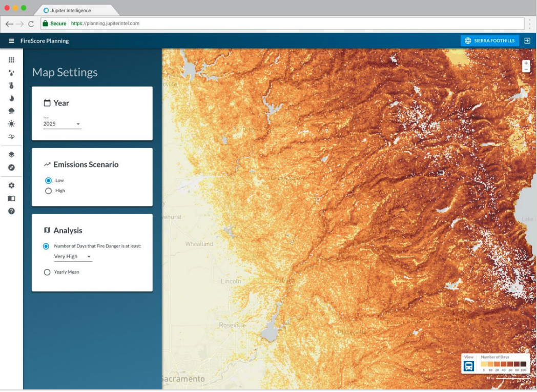Click the Help question-mark icon
This screenshot has width=537, height=392.
coord(11,211)
